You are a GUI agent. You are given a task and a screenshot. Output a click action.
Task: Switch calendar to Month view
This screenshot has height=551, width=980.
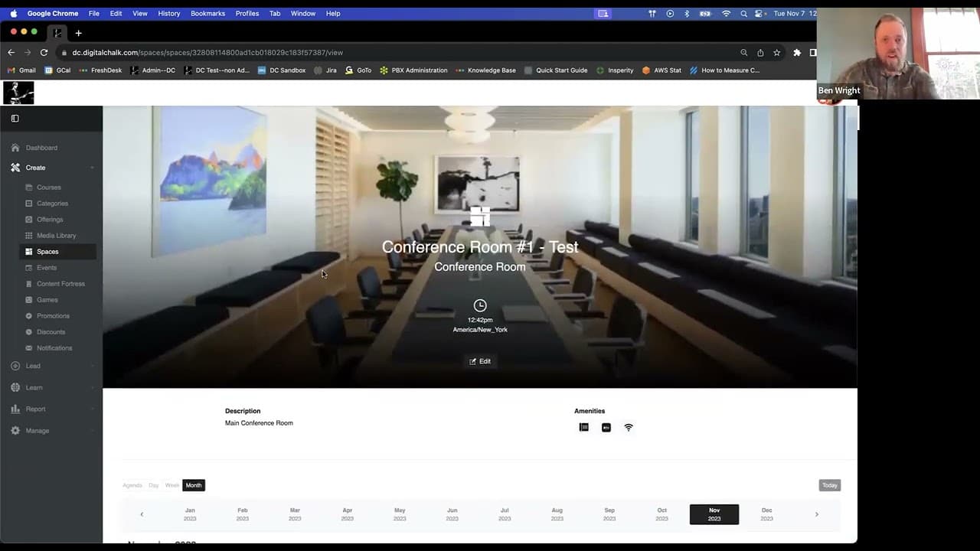194,485
